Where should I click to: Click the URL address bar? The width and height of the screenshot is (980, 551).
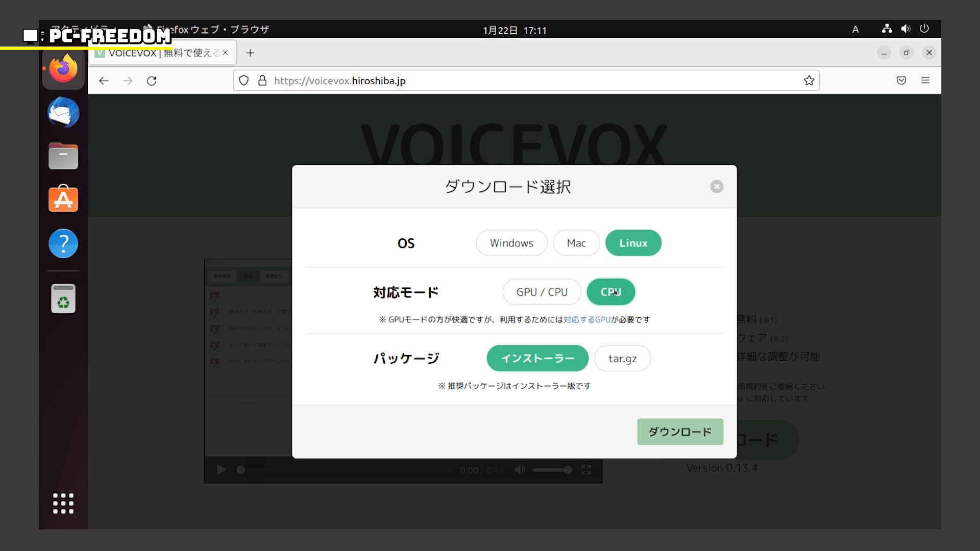[x=531, y=81]
